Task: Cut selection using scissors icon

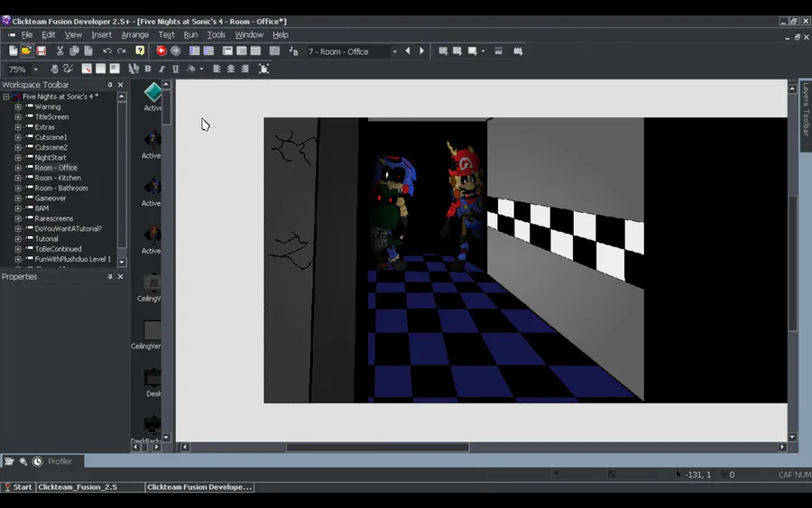Action: click(x=60, y=51)
